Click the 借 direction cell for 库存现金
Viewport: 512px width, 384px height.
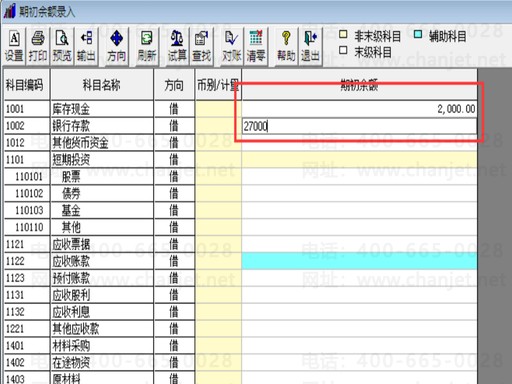(x=174, y=109)
